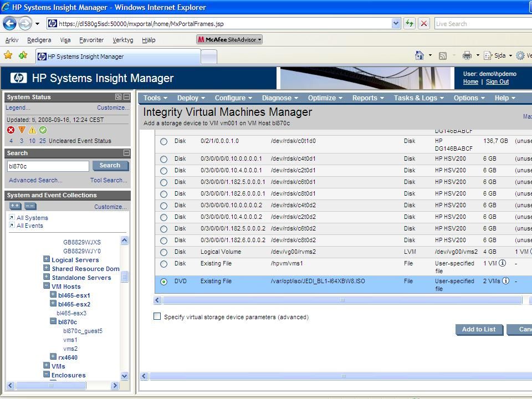The height and width of the screenshot is (399, 532).
Task: Click the Legend link
Action: (x=18, y=108)
